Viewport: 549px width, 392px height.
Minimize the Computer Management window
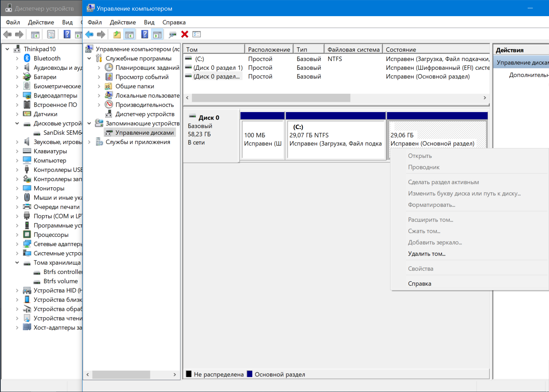tap(530, 8)
